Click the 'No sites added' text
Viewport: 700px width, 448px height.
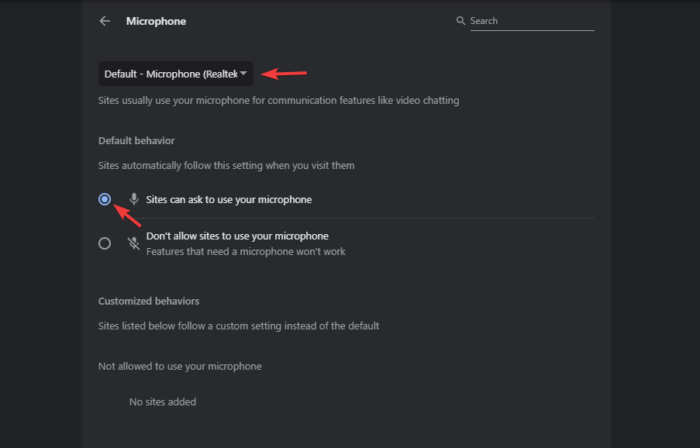pos(163,402)
